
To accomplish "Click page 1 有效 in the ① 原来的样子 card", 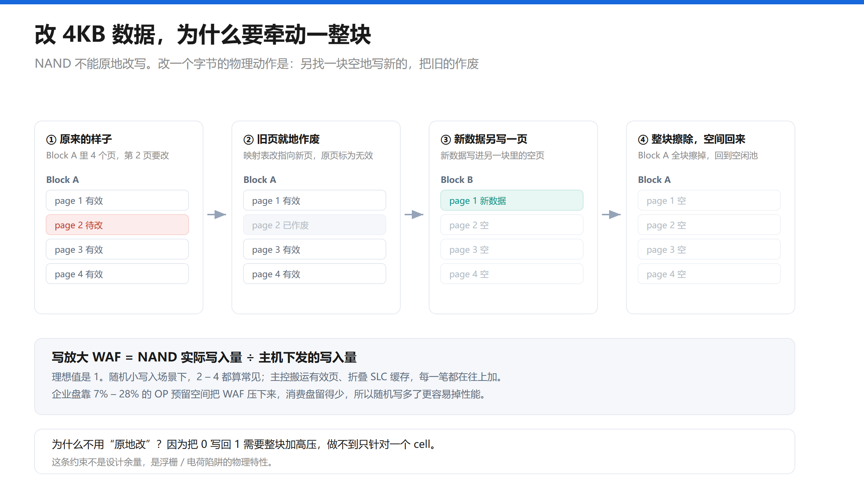I will tap(117, 201).
